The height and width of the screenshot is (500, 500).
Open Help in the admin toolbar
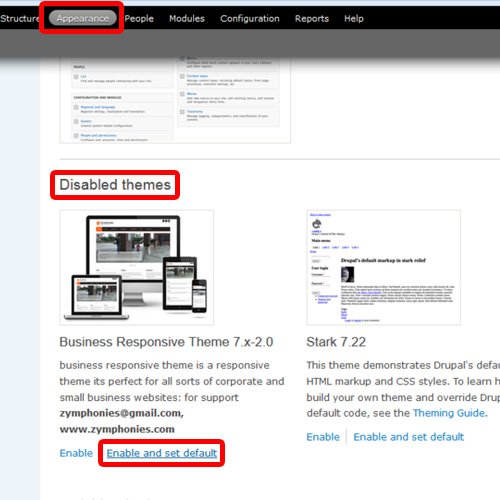tap(354, 19)
